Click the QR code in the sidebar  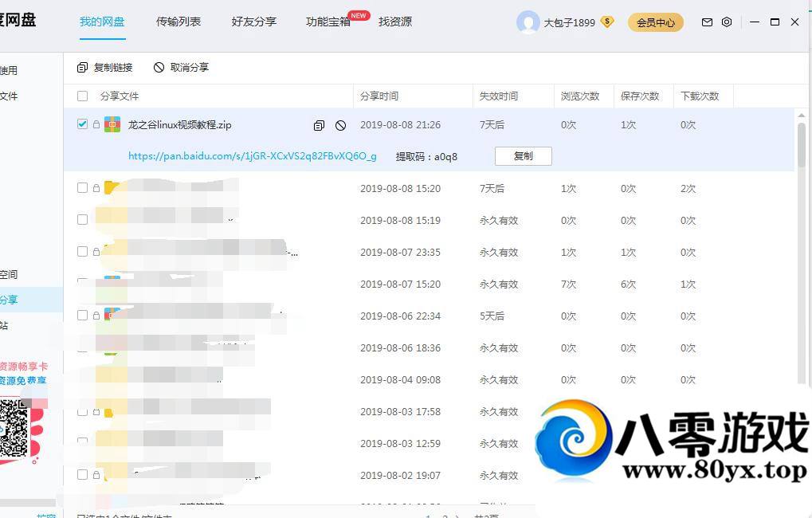[14, 429]
